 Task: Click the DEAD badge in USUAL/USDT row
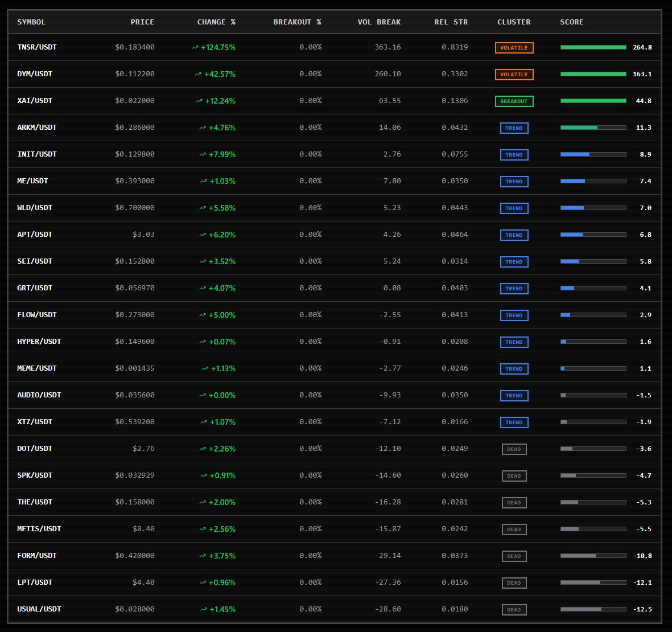(514, 610)
